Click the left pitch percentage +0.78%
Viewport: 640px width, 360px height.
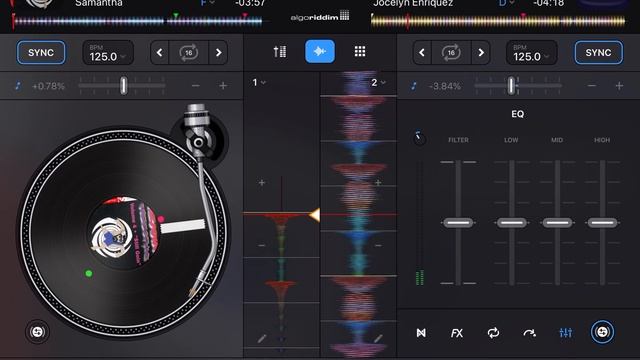click(x=48, y=86)
